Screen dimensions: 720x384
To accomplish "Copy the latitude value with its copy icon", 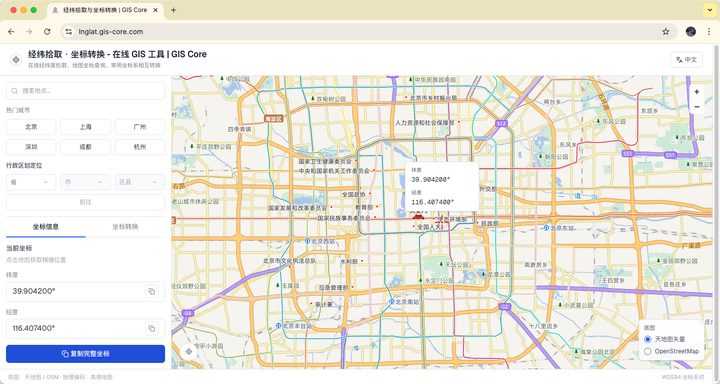I will point(152,291).
